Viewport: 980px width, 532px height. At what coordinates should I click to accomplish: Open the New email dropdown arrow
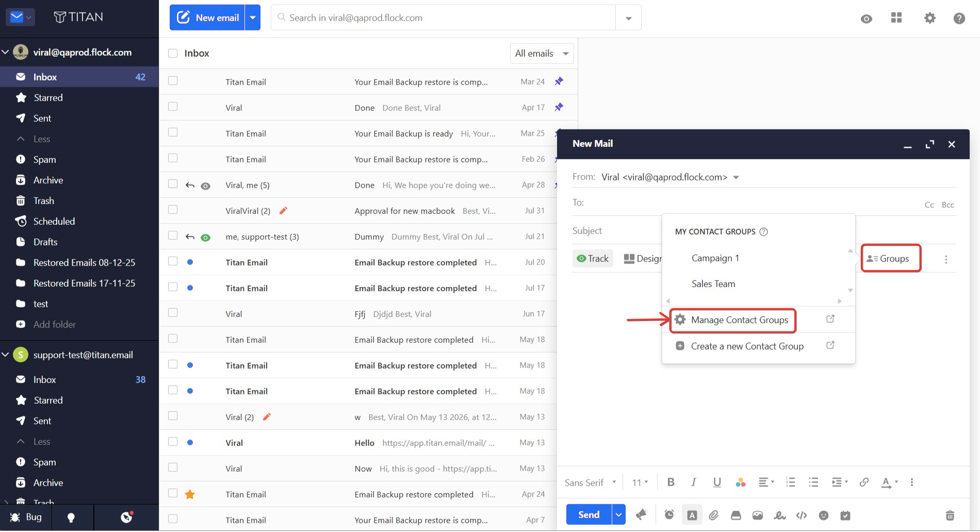click(x=253, y=18)
